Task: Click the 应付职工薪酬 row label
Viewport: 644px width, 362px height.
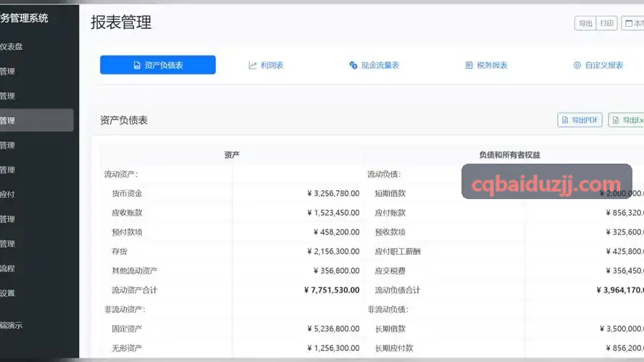Action: pos(398,251)
